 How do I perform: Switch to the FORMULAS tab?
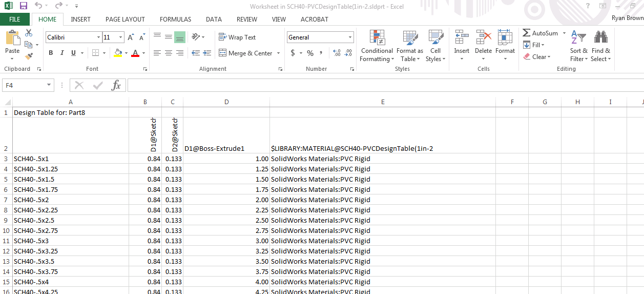(x=175, y=19)
